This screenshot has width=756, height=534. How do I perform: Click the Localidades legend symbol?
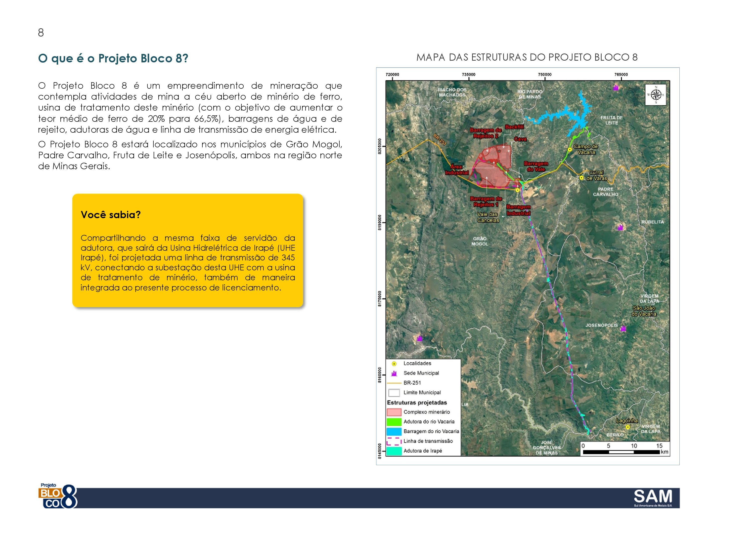coord(394,364)
